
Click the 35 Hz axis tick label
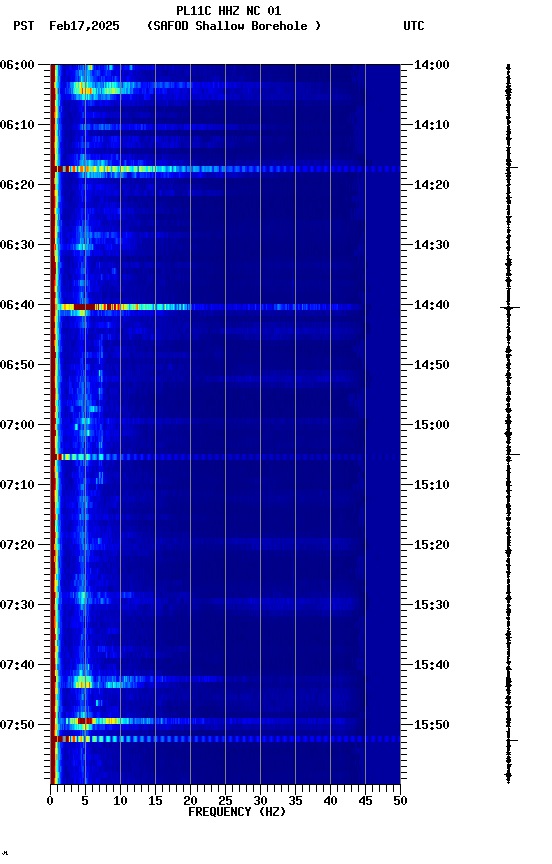coord(295,802)
